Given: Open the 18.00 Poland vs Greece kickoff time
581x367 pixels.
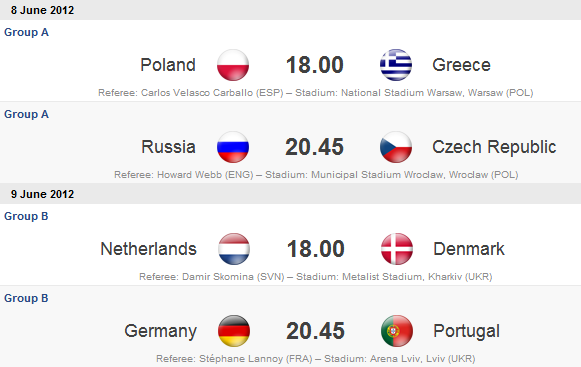Looking at the screenshot, I should click(315, 65).
